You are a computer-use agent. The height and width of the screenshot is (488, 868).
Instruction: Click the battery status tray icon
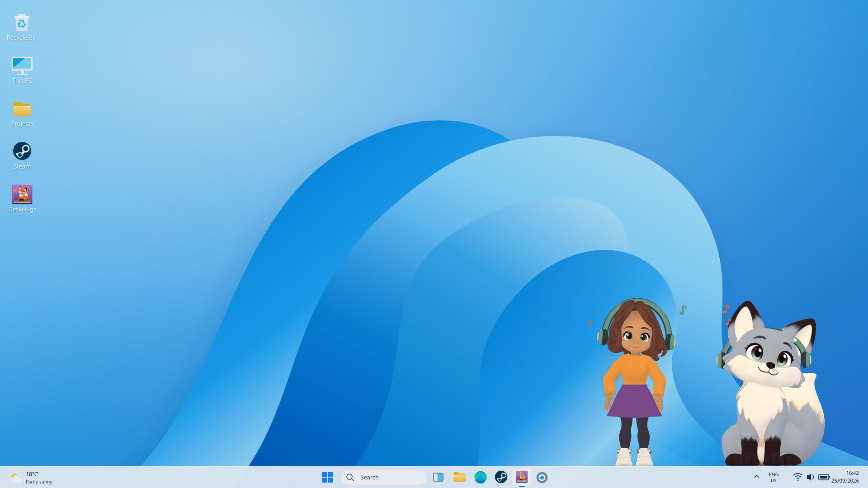(x=824, y=477)
